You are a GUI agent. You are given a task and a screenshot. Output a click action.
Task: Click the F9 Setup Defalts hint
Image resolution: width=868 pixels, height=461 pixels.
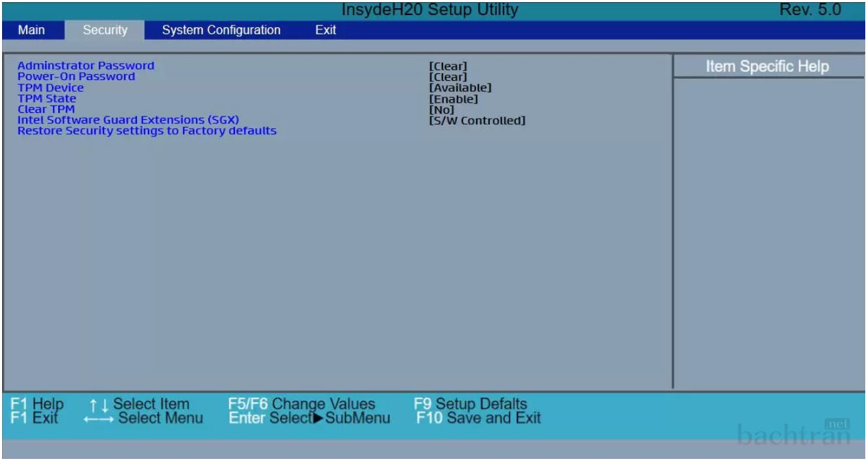pyautogui.click(x=471, y=404)
